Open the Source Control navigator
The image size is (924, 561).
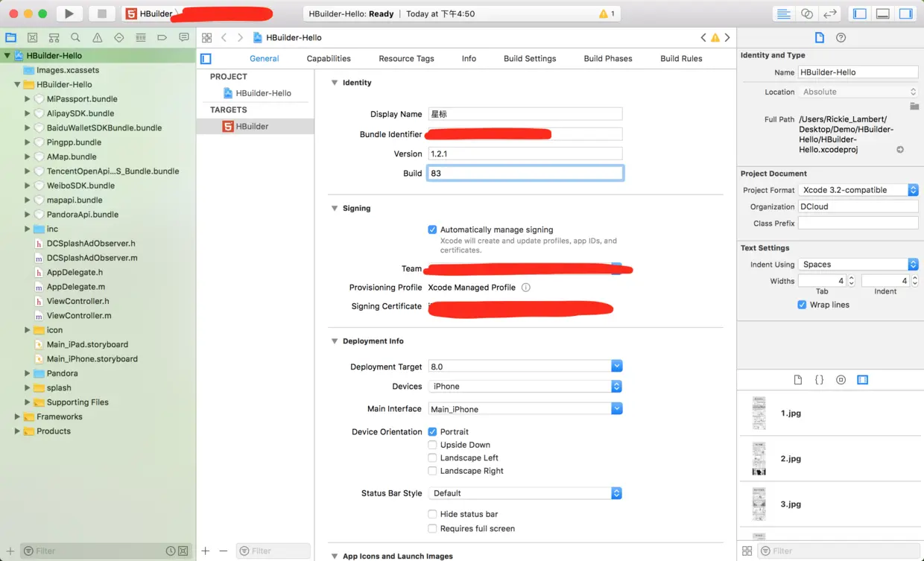pyautogui.click(x=32, y=37)
